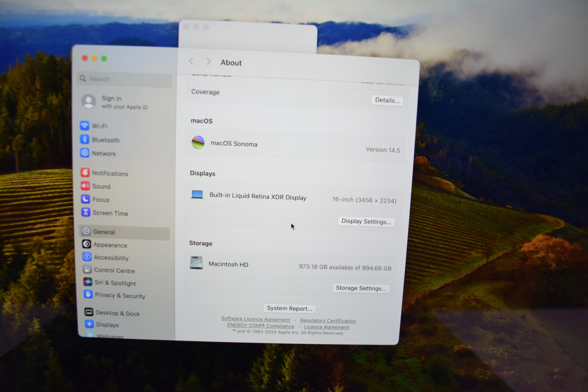This screenshot has height=392, width=588.
Task: Open Storage Settings... button
Action: [x=361, y=288]
